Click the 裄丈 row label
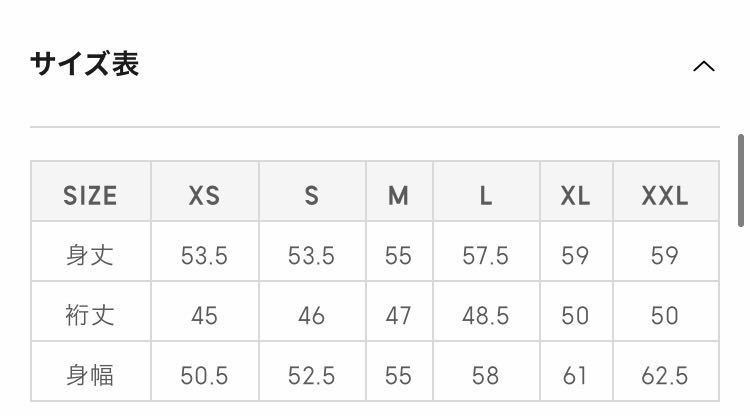Screen dimensions: 750x416 click(90, 315)
